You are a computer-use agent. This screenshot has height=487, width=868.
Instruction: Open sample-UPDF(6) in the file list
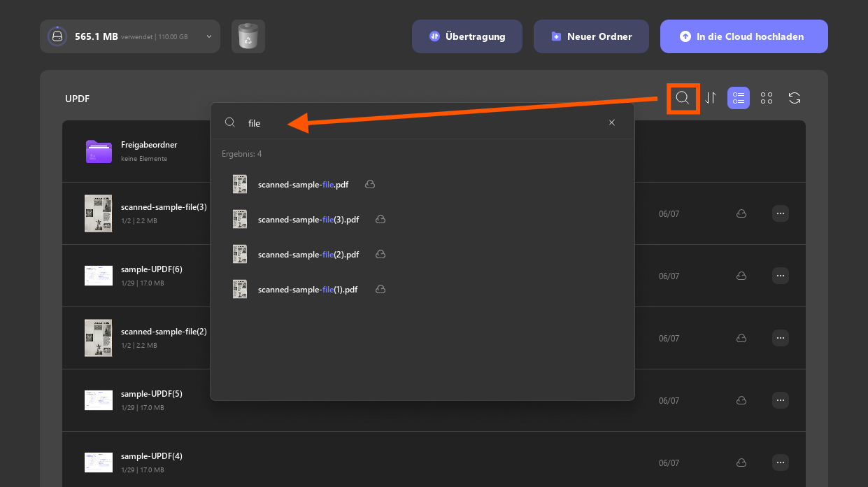[151, 269]
